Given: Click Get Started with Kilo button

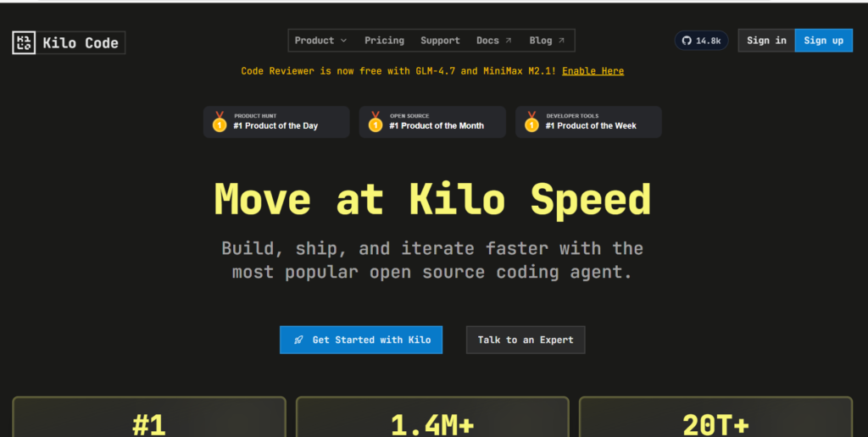Looking at the screenshot, I should tap(361, 340).
